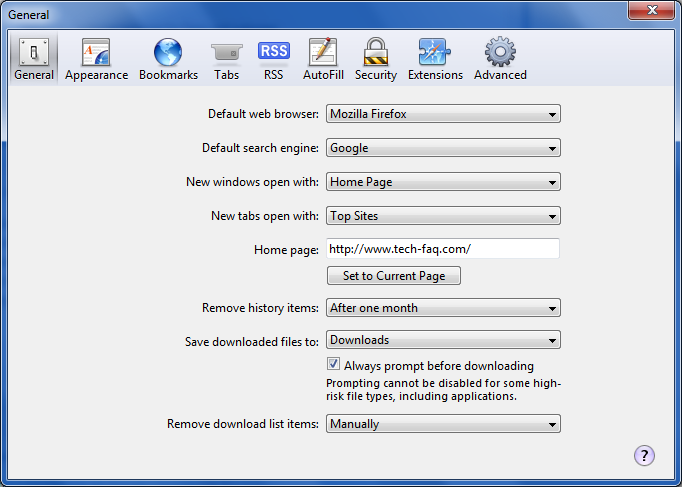Open the New tabs open with dropdown
Viewport: 682px width, 487px height.
pyautogui.click(x=443, y=216)
